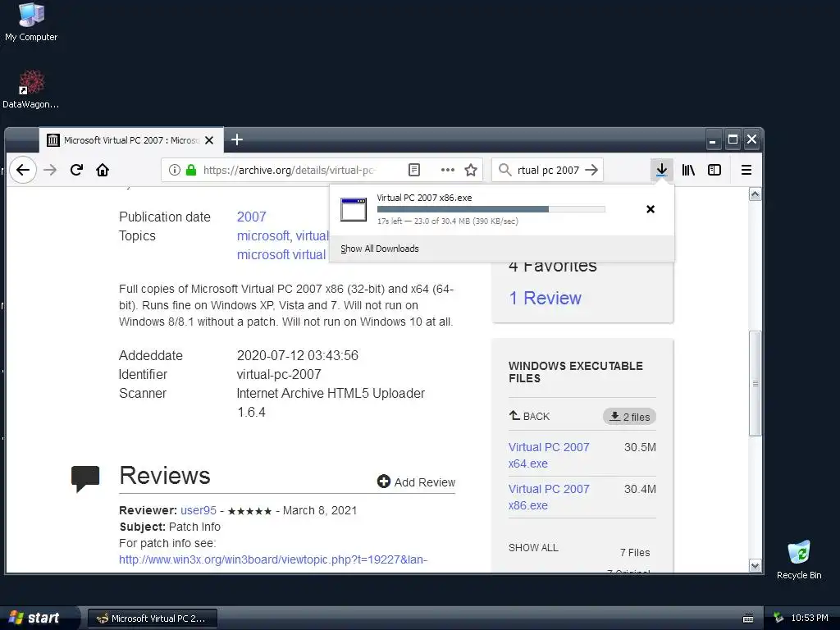Click the 30.5M file size text
The image size is (840, 630).
(x=640, y=447)
